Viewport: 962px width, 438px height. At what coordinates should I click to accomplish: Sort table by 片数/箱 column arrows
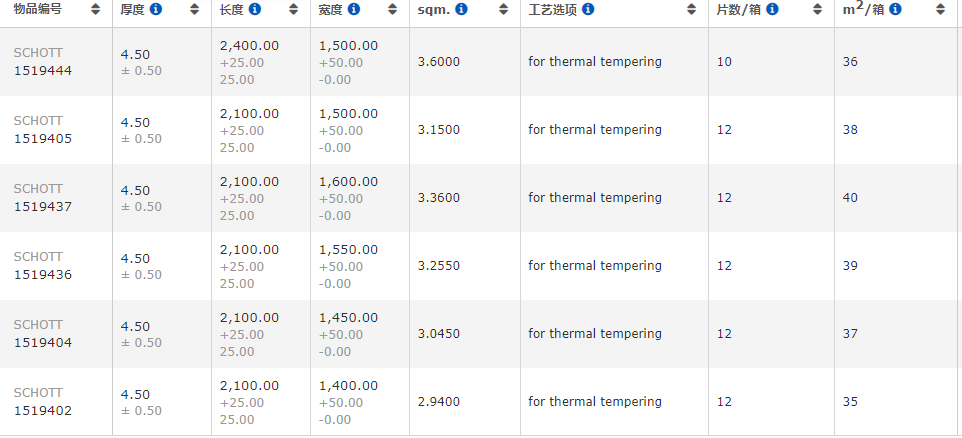818,9
